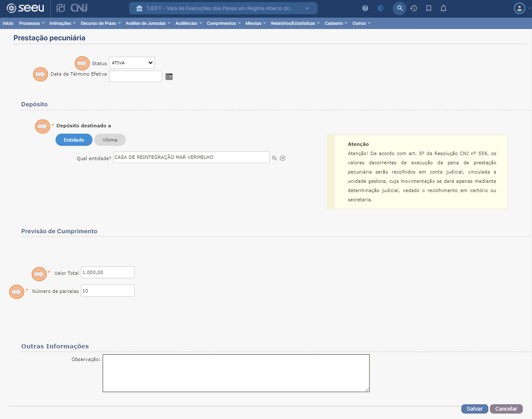Image resolution: width=532 pixels, height=419 pixels.
Task: Select Entidade as deposit destination
Action: [74, 140]
